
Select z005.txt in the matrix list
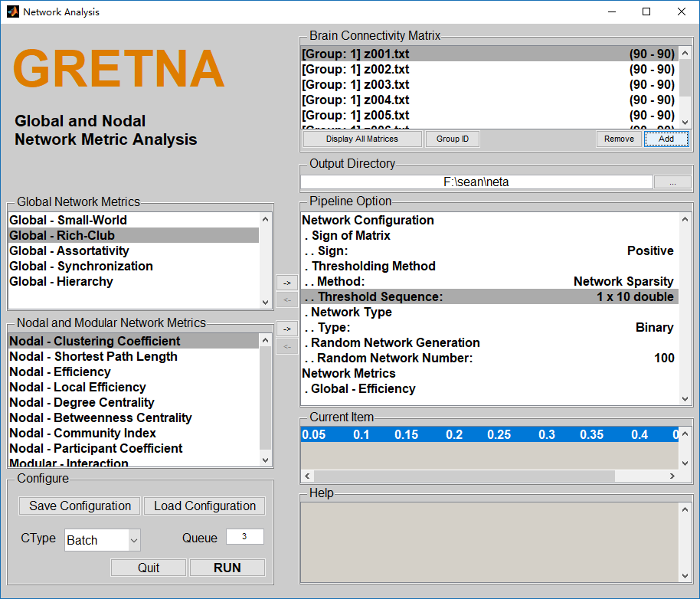click(x=489, y=115)
